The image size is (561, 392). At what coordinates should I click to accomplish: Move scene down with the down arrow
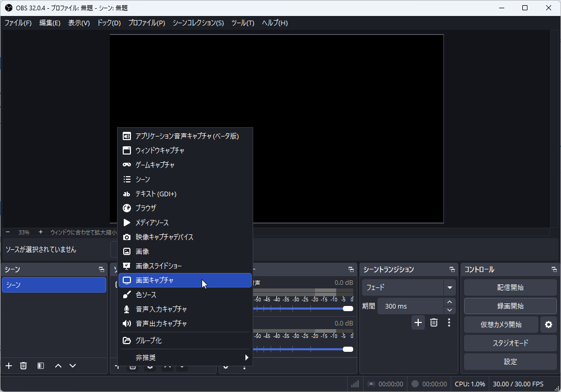point(73,366)
